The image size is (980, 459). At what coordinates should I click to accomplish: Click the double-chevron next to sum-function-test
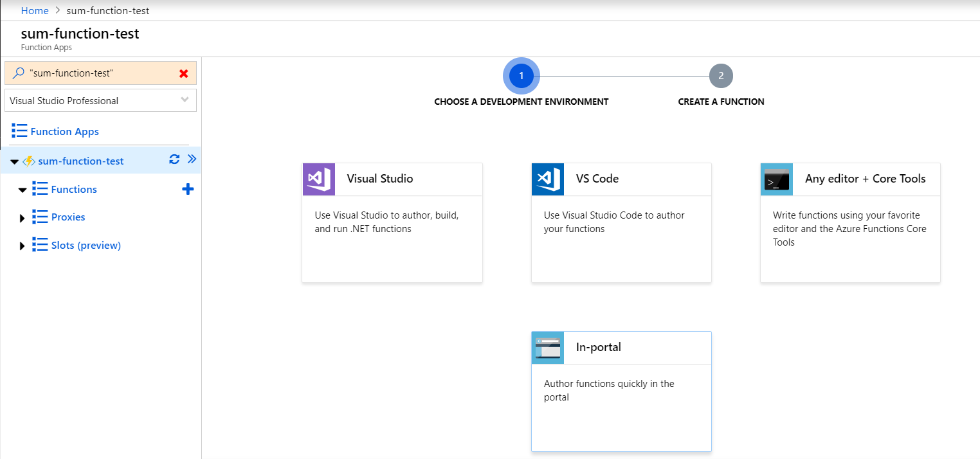point(192,159)
